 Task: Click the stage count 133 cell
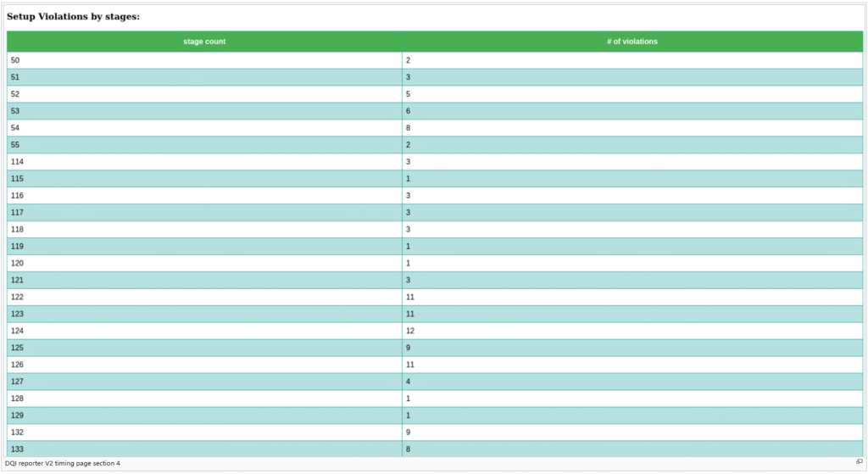204,449
